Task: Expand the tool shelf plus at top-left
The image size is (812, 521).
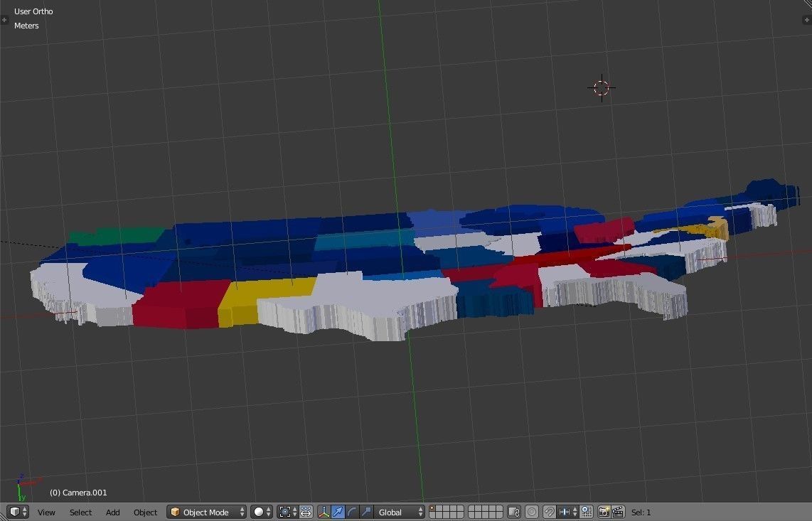Action: [5, 20]
